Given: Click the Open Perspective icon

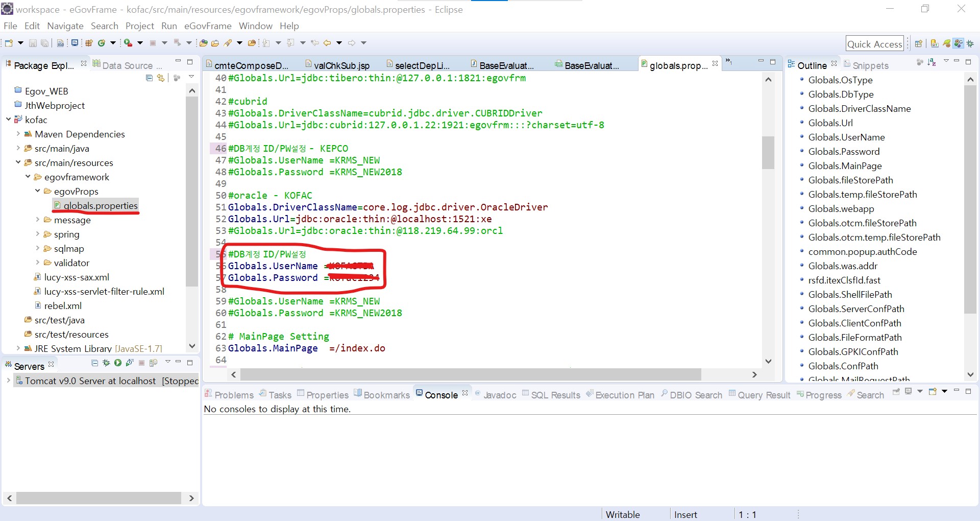Looking at the screenshot, I should [x=918, y=43].
